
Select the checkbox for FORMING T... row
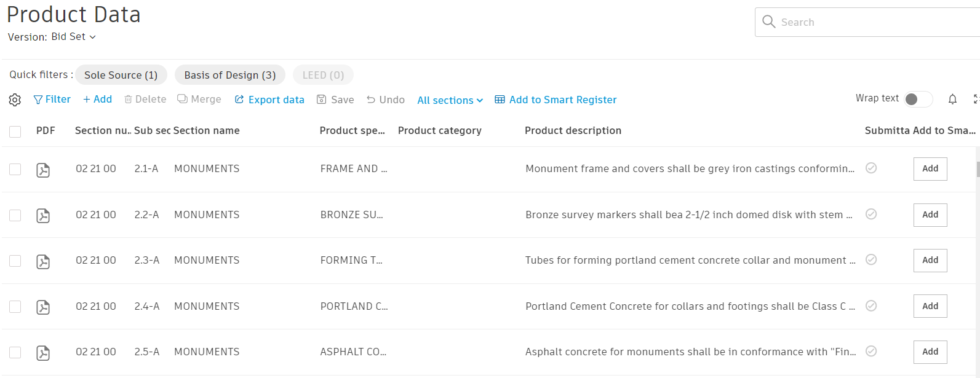pyautogui.click(x=15, y=261)
